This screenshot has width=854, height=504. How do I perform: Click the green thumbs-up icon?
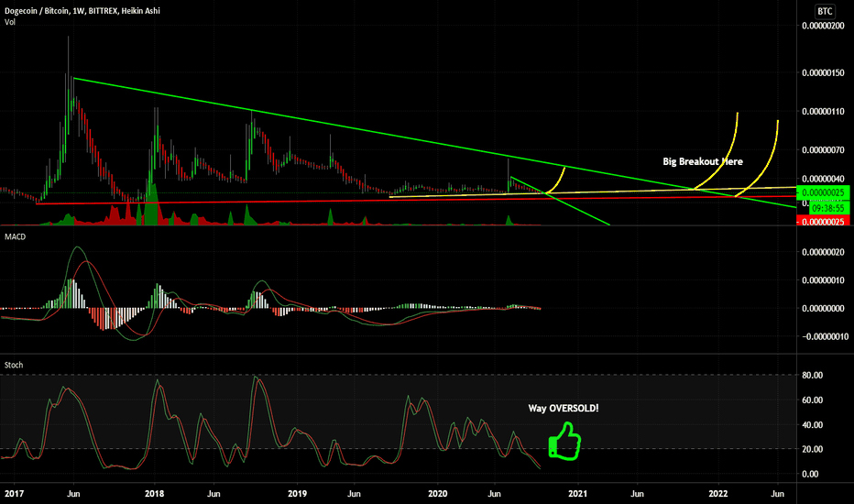click(564, 442)
